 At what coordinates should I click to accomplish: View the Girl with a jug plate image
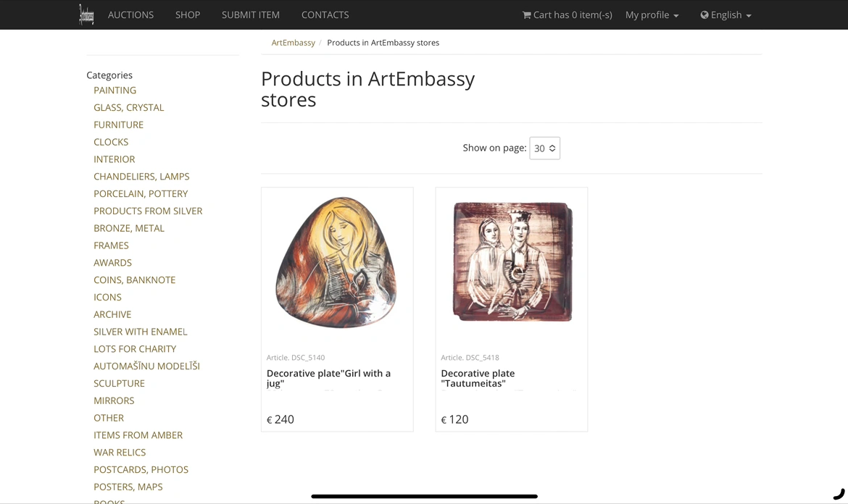click(337, 263)
